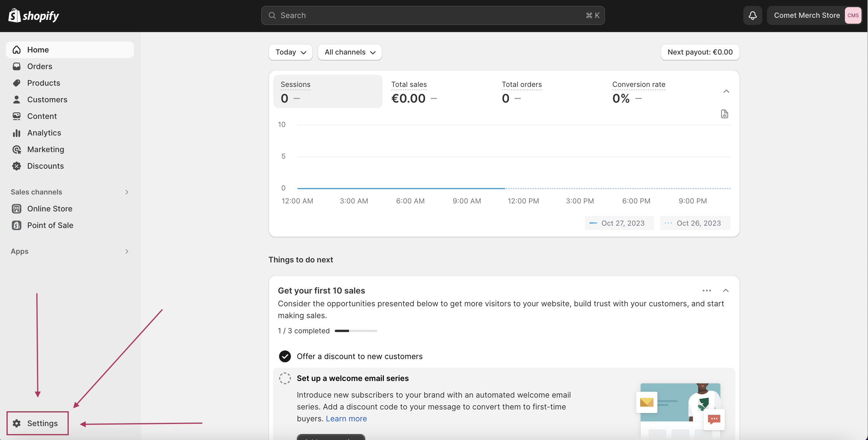Click the Point of Sale icon

click(17, 225)
